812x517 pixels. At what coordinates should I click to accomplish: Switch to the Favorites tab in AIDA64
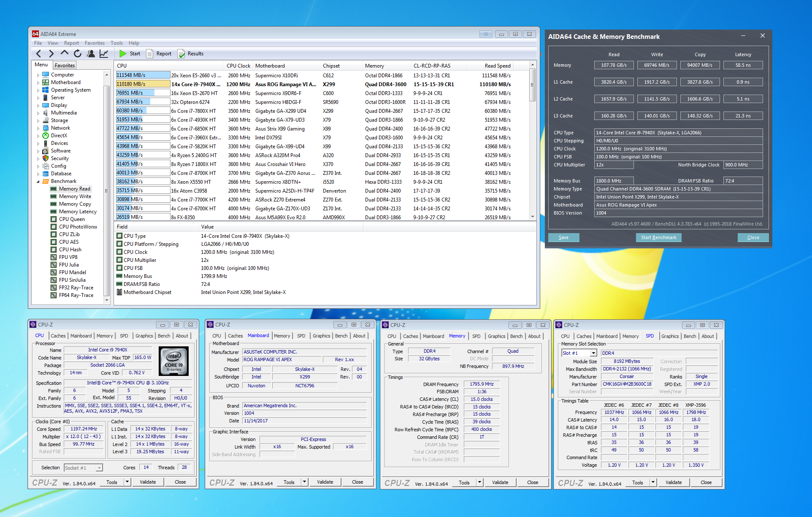click(x=65, y=65)
